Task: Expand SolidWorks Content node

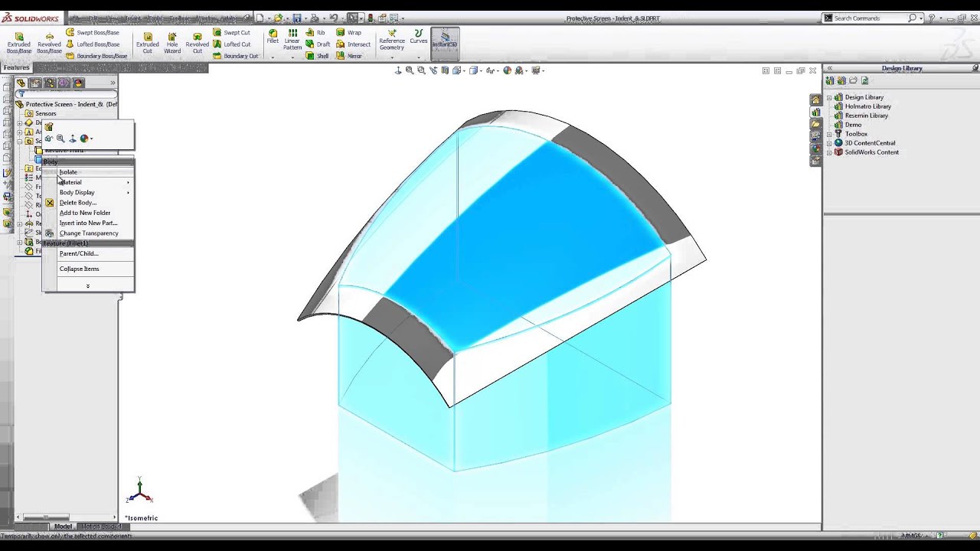Action: (829, 152)
